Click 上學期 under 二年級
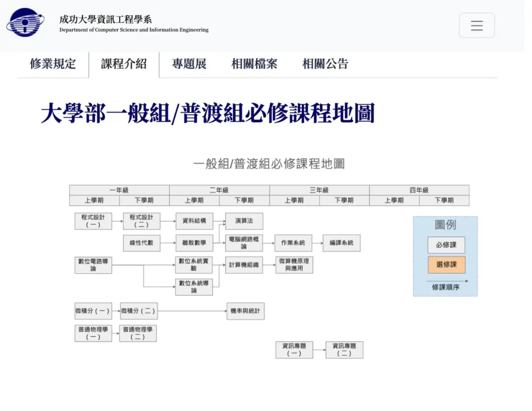 (x=194, y=201)
